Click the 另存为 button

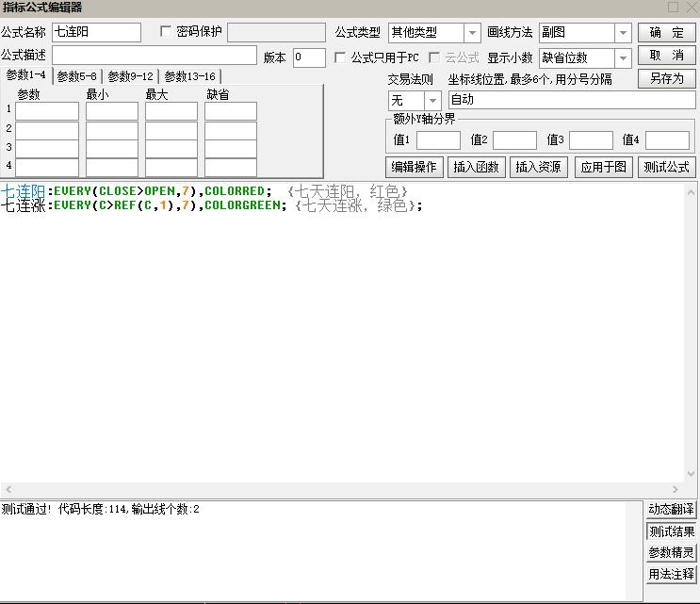pyautogui.click(x=666, y=78)
